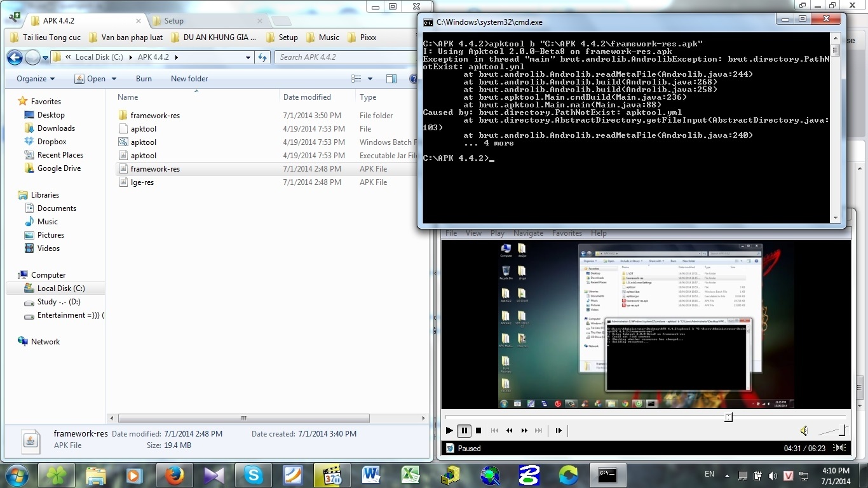Click the Play button in media player

point(449,431)
